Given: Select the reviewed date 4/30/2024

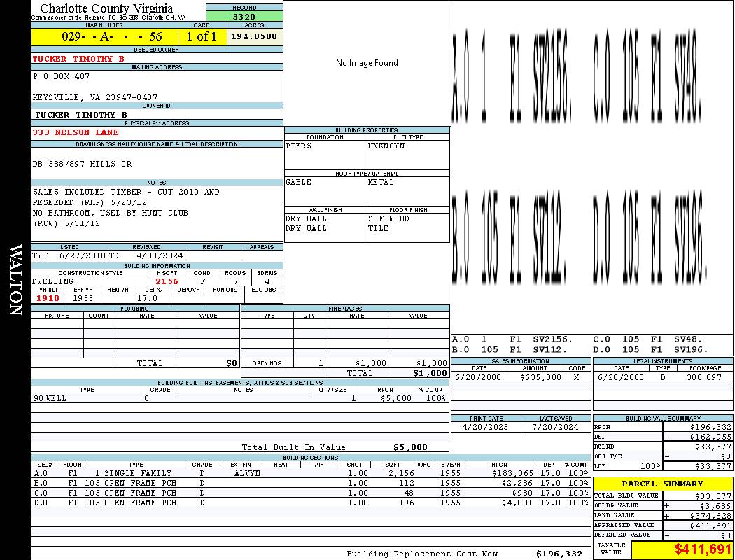Looking at the screenshot, I should 160,256.
